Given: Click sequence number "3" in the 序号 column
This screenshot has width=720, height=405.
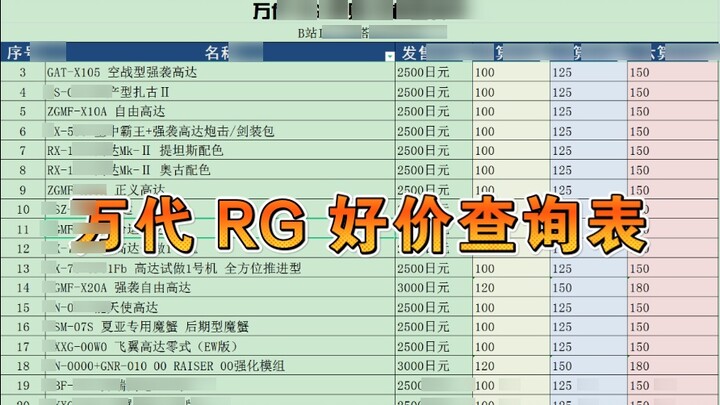Looking at the screenshot, I should click(23, 72).
